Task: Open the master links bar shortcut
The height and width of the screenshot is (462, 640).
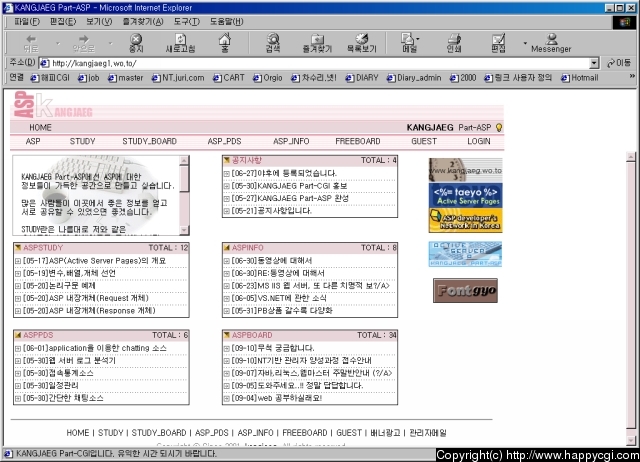Action: coord(126,78)
